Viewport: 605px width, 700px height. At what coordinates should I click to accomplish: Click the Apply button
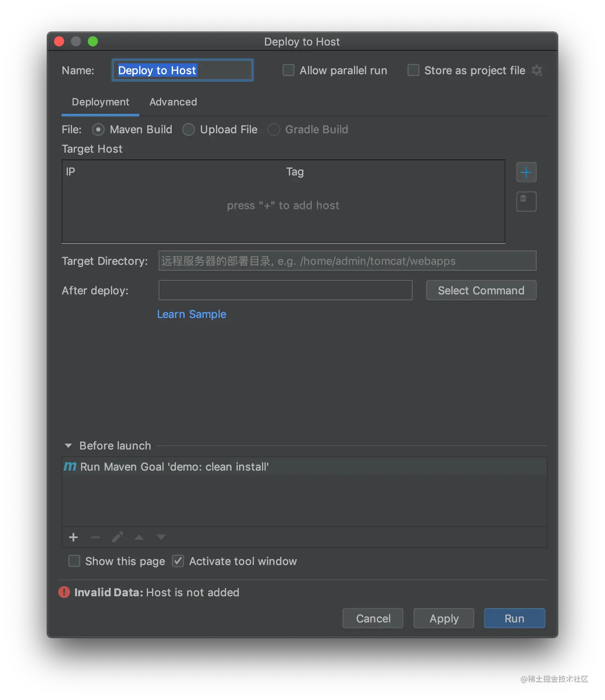click(444, 618)
